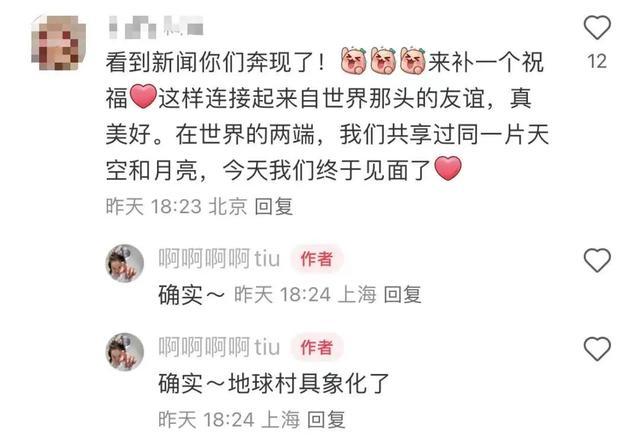Viewport: 640px width, 445px height.
Task: Click the red heart emoji after 终于见面了
Action: coord(448,168)
